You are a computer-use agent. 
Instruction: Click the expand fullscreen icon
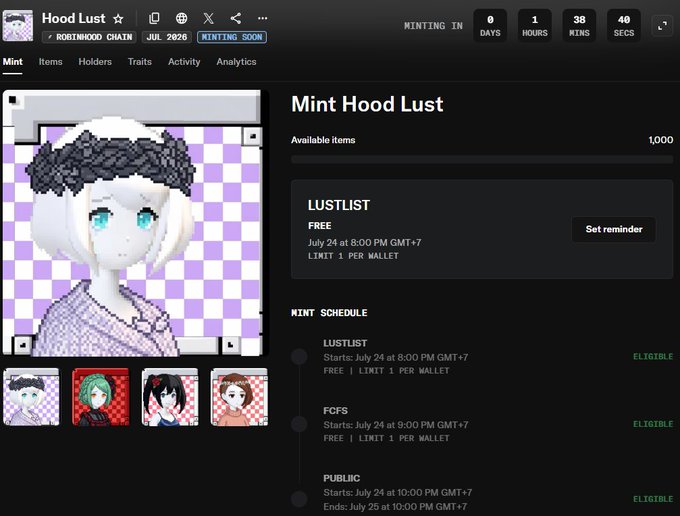click(x=662, y=26)
